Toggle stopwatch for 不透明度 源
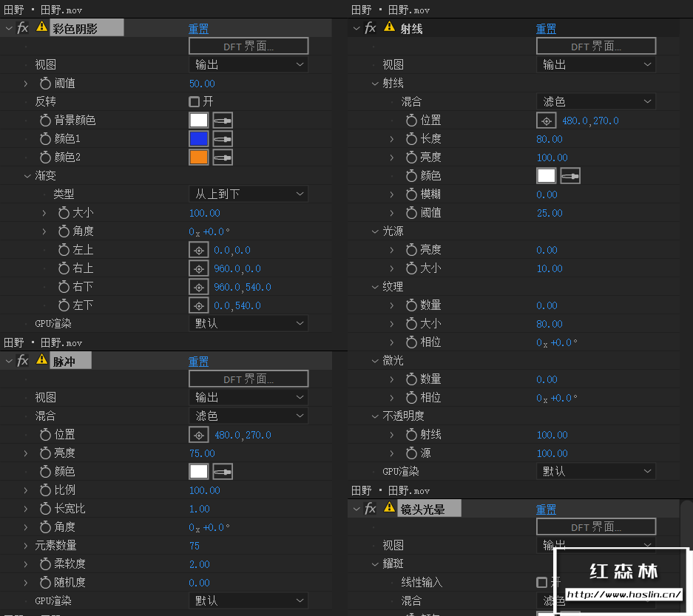The height and width of the screenshot is (616, 693). tap(411, 453)
